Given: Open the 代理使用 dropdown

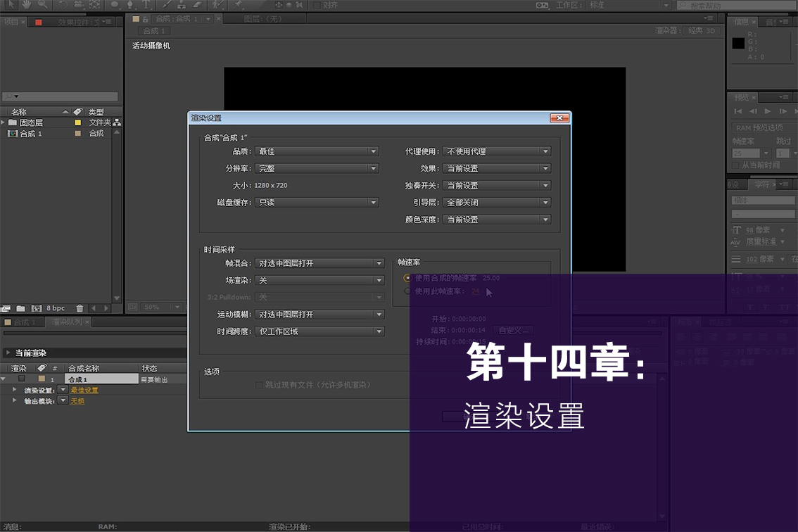Looking at the screenshot, I should (497, 151).
